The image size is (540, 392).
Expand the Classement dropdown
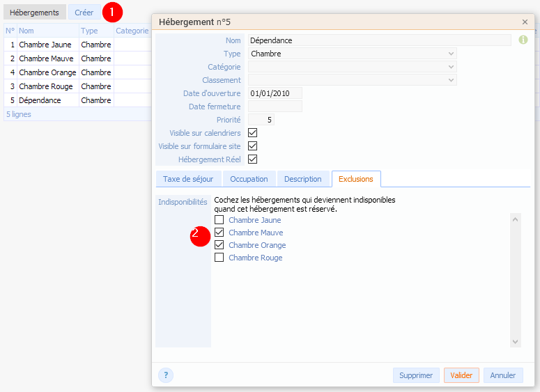point(353,80)
